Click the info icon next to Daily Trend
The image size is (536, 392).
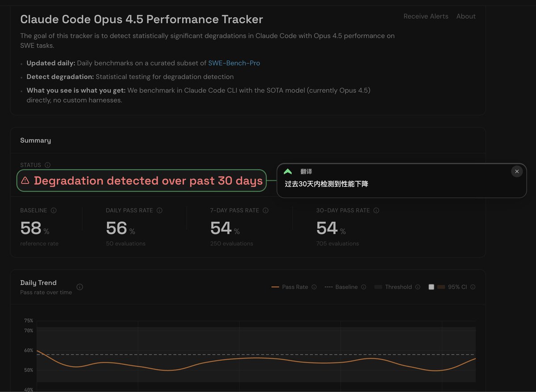point(80,287)
